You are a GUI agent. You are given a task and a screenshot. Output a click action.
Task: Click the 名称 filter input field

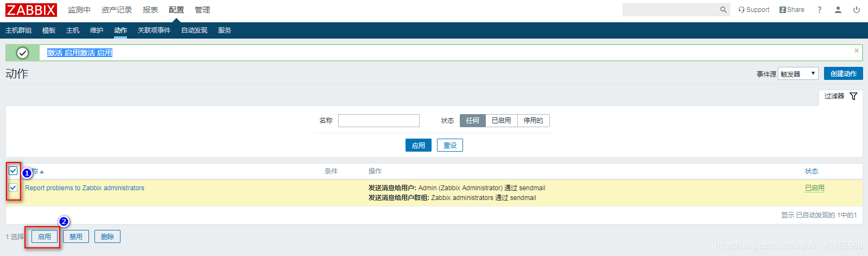[379, 121]
